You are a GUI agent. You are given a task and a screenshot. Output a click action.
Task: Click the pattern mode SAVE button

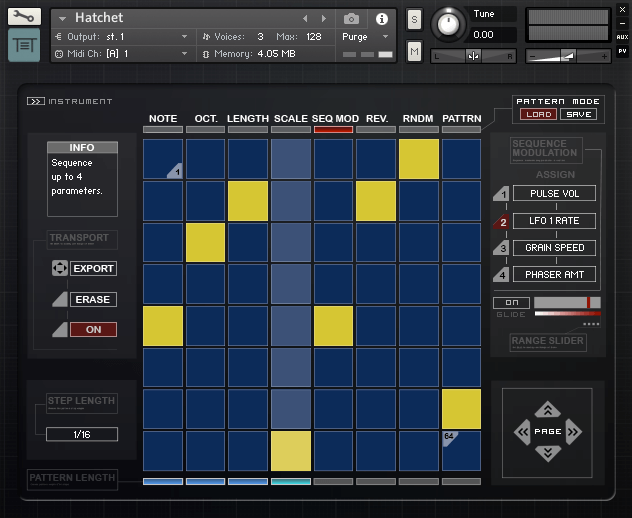[578, 114]
